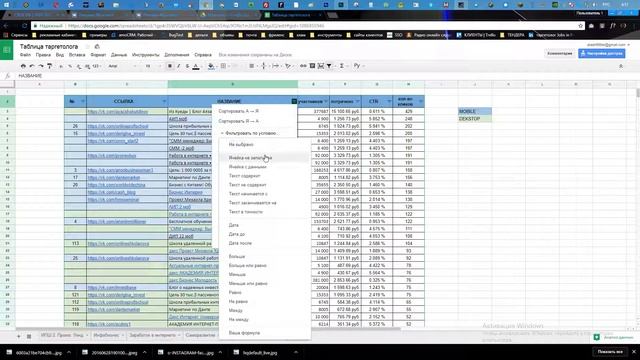Select the paint format roller tool
Viewport: 640px width, 360px height.
(49, 66)
